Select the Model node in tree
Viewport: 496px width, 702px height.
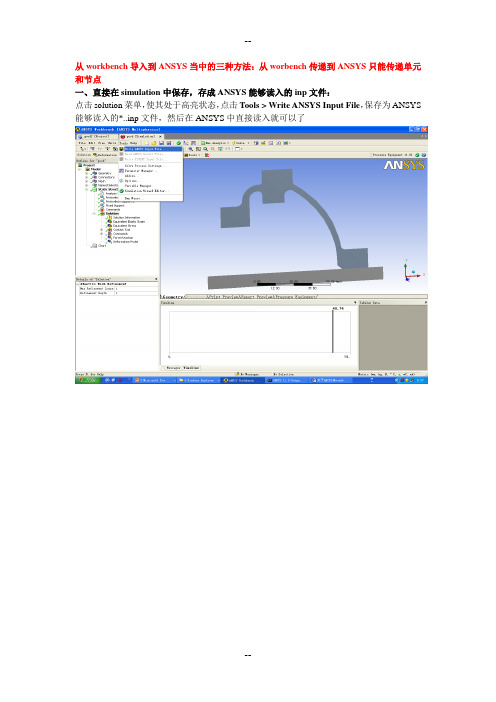[x=92, y=169]
